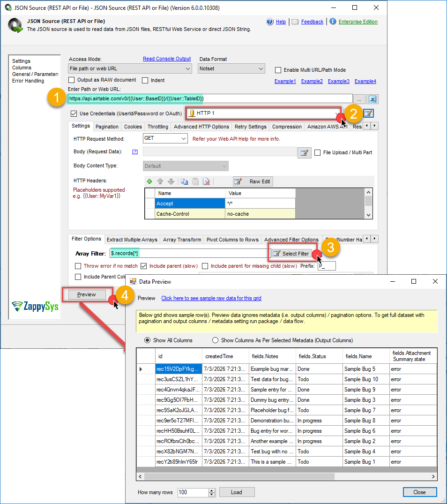Switch to the Pagination tab

(x=107, y=127)
